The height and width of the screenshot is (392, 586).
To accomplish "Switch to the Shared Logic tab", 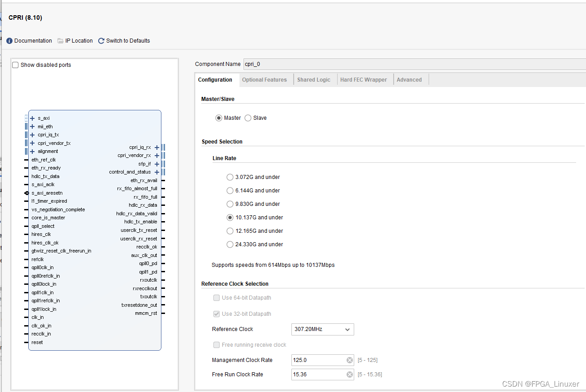I will pyautogui.click(x=314, y=80).
